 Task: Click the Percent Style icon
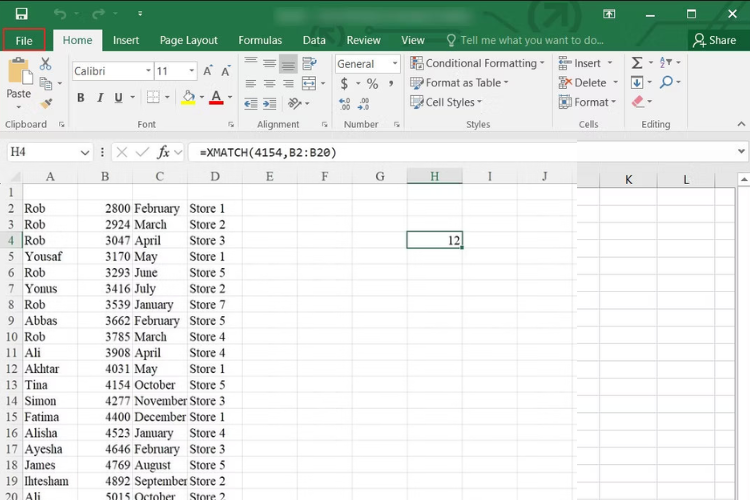pos(372,84)
